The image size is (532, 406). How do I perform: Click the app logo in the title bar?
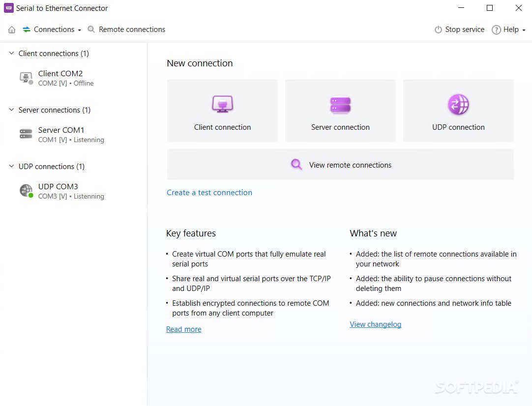click(x=9, y=8)
